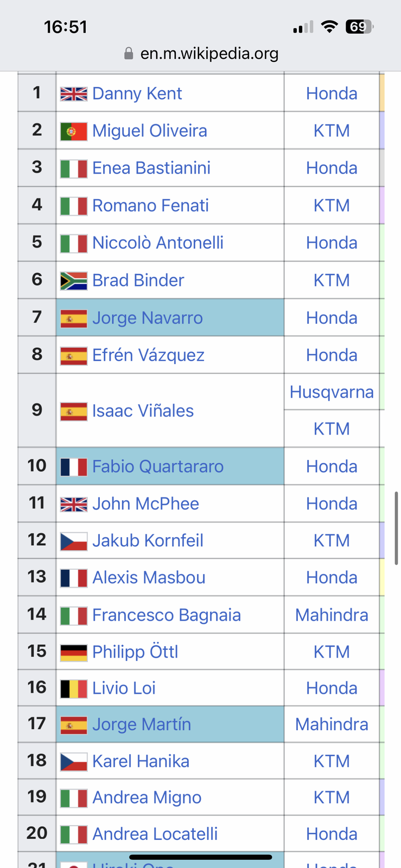Click the page scrollbar indicator on the right
Screen dimensions: 401x868
tap(397, 528)
